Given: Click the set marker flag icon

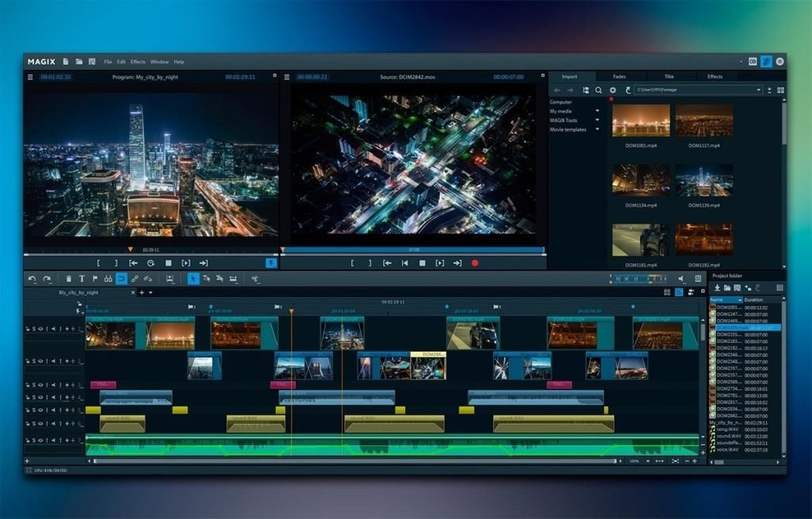Looking at the screenshot, I should [x=94, y=279].
